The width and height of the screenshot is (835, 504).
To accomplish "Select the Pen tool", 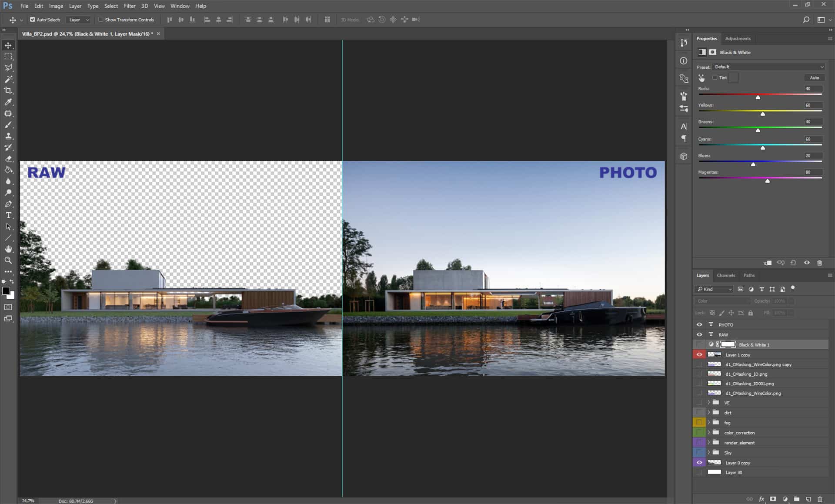I will coord(8,204).
